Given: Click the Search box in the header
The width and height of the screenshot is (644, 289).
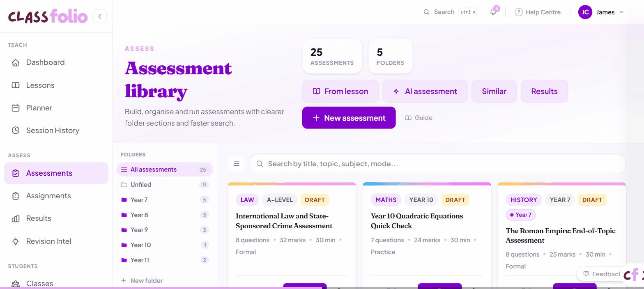Looking at the screenshot, I should (x=451, y=12).
